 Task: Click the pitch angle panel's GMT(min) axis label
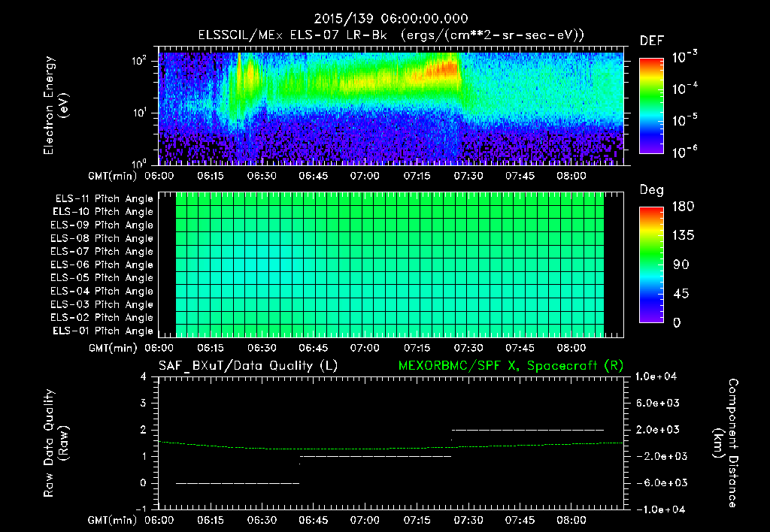[113, 348]
